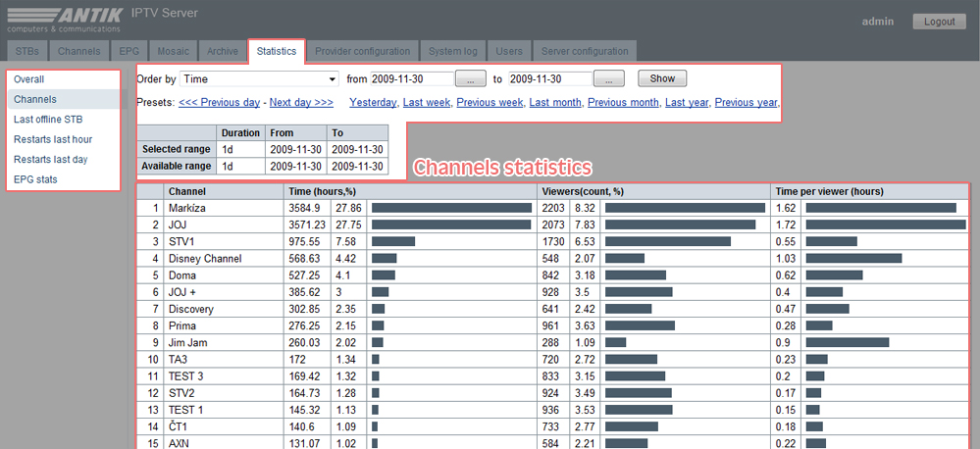Open the Server configuration tab
Screen dimensions: 980x449
click(x=585, y=51)
